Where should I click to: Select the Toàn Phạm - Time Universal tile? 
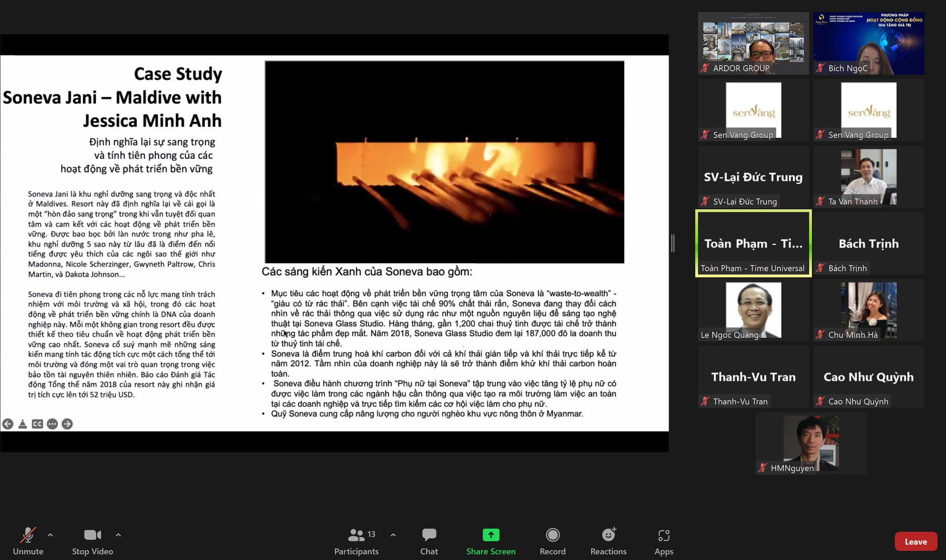tap(753, 243)
